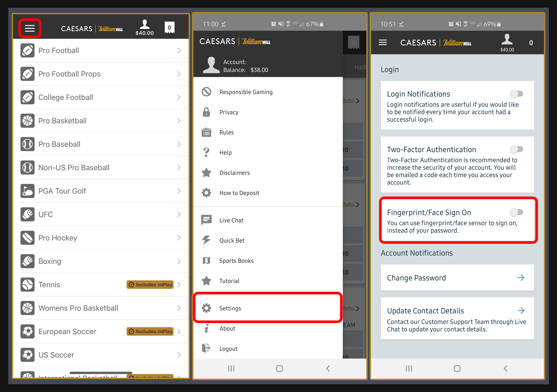Tap Includes InPlay badge on Tennis
Image resolution: width=557 pixels, height=392 pixels.
150,285
